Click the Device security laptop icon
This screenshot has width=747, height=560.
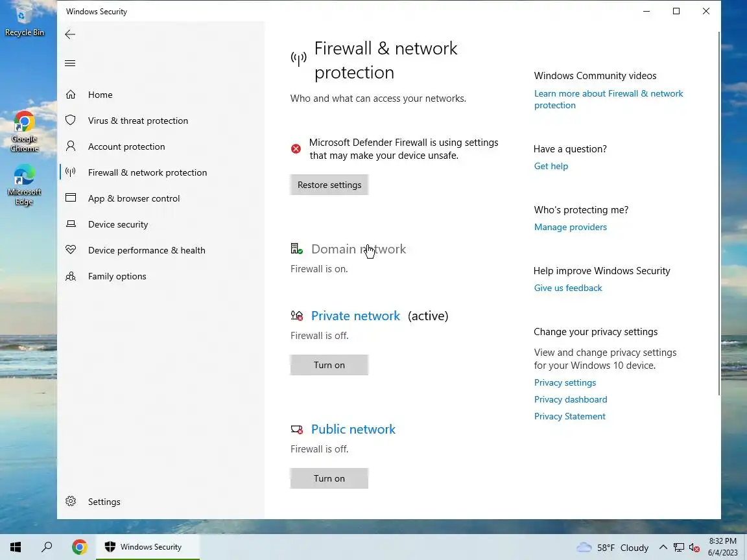coord(71,224)
